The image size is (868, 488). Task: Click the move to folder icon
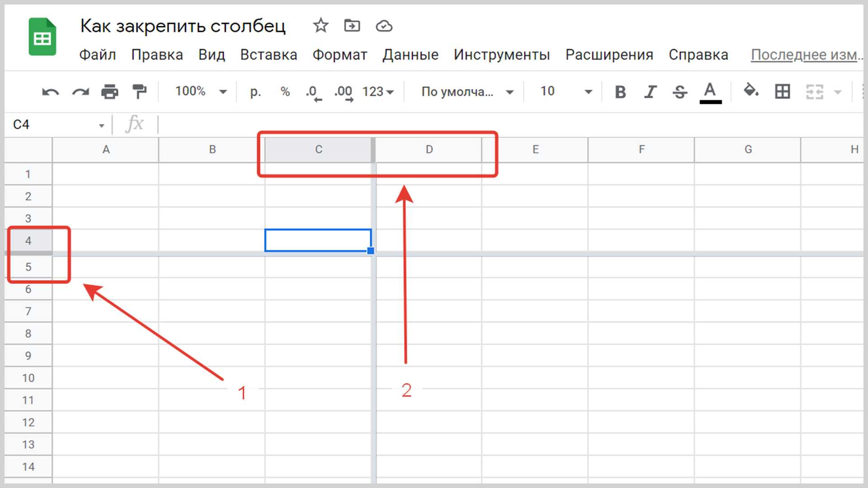352,26
